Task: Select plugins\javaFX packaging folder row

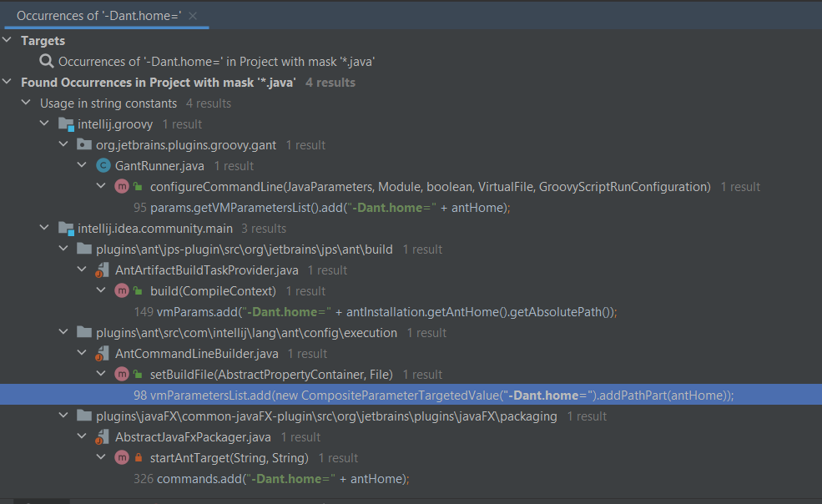Action: 326,416
